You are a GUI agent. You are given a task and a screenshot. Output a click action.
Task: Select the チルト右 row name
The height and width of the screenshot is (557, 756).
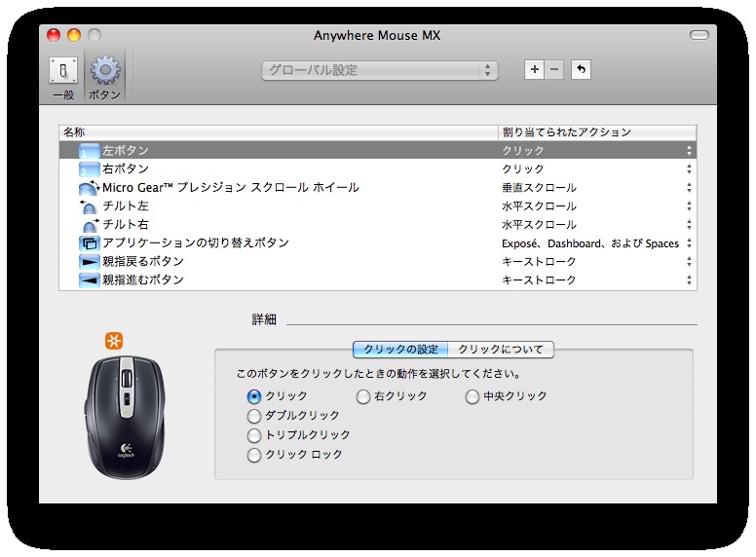coord(126,225)
